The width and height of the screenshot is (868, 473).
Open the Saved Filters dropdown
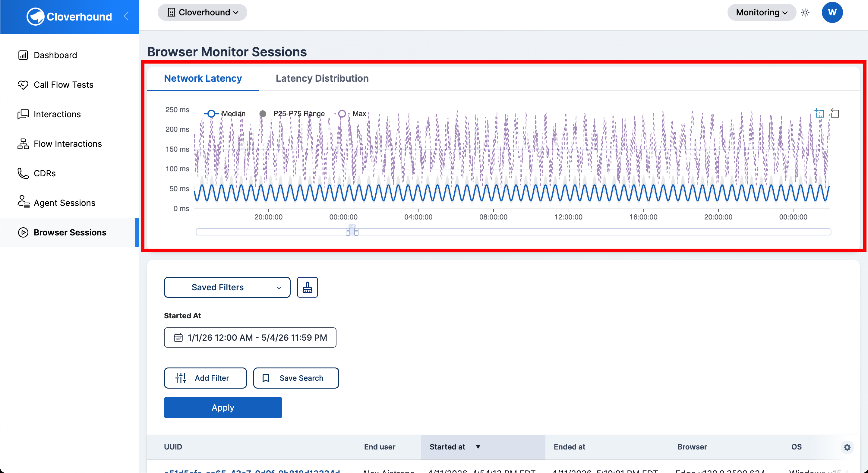tap(227, 287)
